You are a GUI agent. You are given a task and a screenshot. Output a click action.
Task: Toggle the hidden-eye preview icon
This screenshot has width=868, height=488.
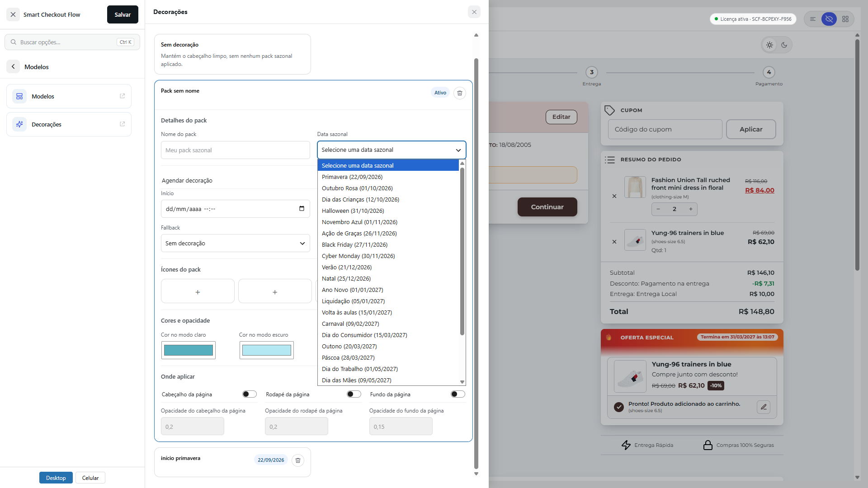point(829,19)
